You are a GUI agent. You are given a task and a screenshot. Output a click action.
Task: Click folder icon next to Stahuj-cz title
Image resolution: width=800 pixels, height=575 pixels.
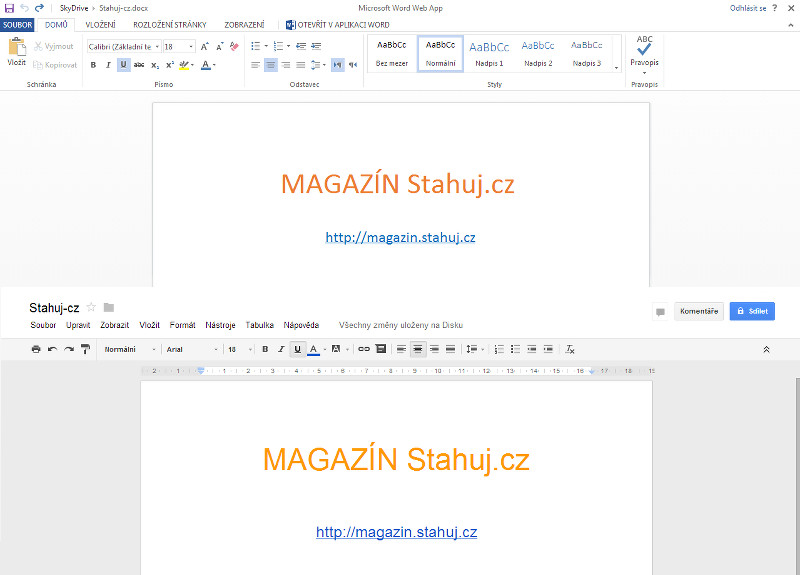point(109,307)
